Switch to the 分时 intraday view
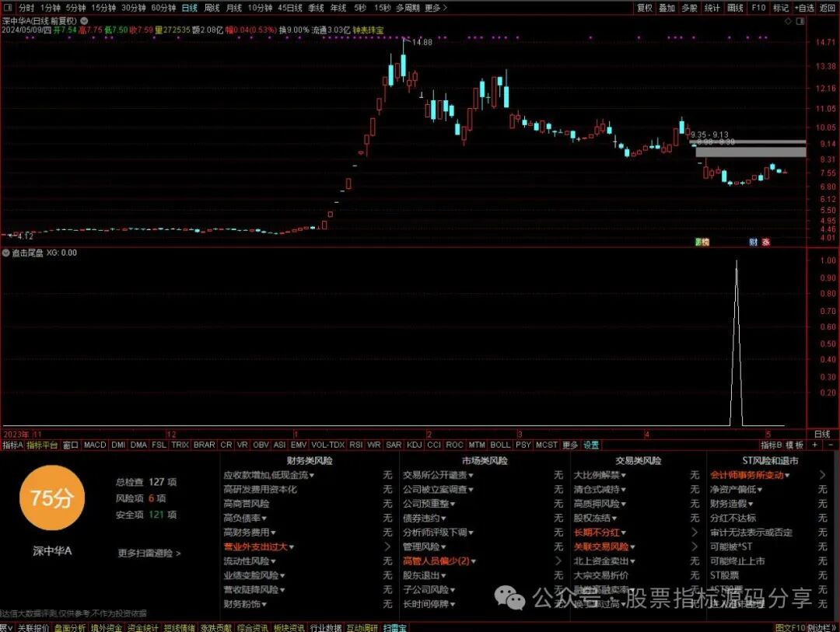Viewport: 840px width, 632px height. [26, 8]
